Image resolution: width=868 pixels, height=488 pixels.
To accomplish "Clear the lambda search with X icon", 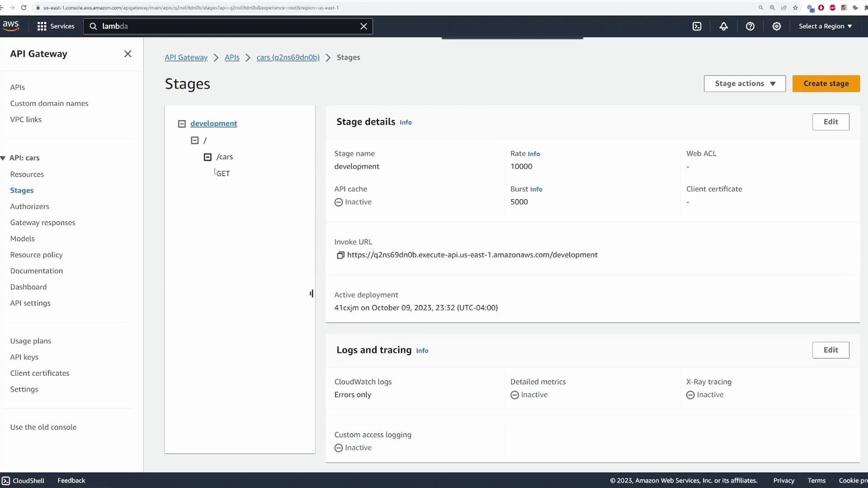I will point(363,26).
